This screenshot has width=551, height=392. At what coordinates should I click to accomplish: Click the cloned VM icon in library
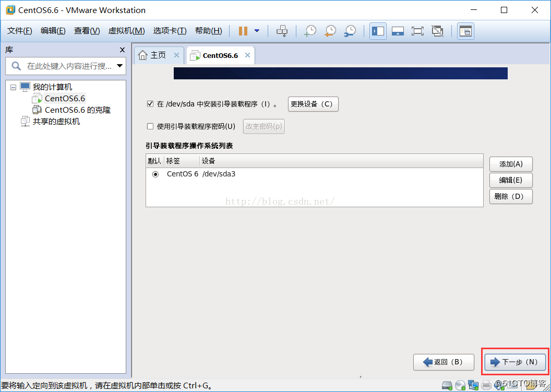coord(37,110)
